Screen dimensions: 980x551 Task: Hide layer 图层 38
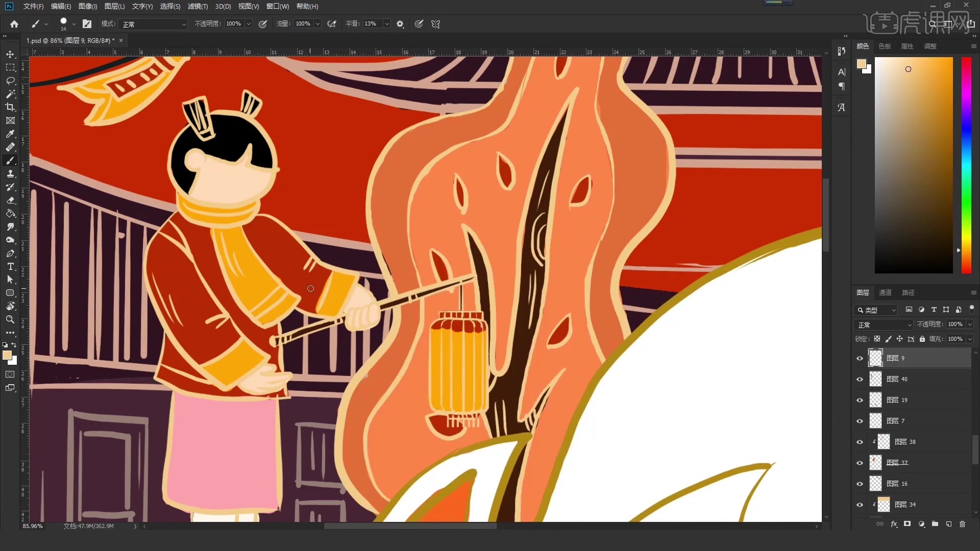(x=860, y=442)
